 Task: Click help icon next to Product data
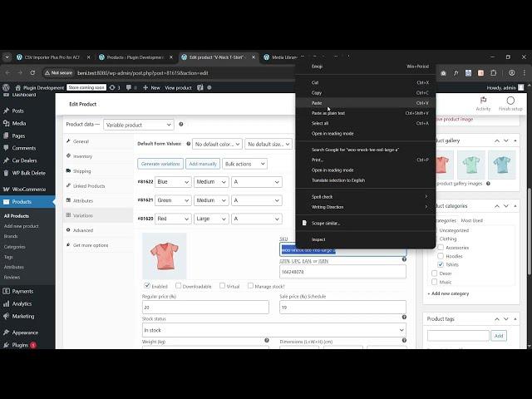[x=181, y=125]
